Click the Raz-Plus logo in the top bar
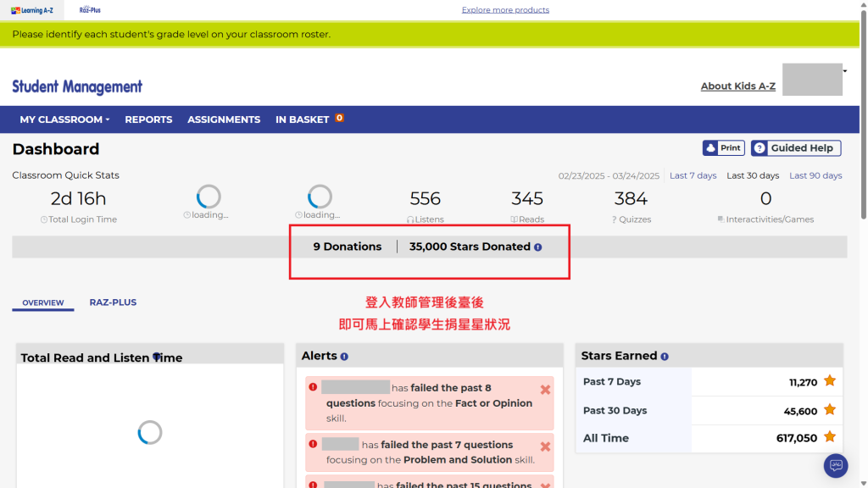This screenshot has width=868, height=488. click(x=90, y=10)
